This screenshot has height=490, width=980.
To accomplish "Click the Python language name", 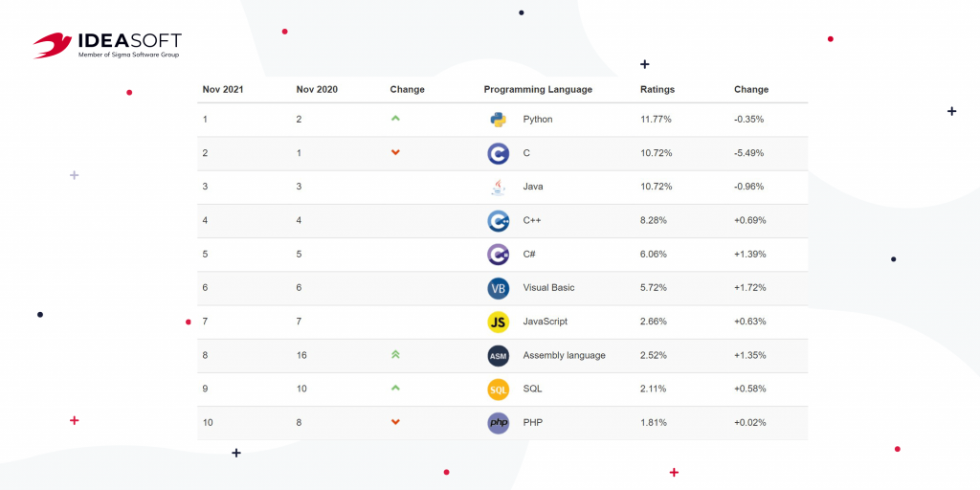I will click(538, 120).
